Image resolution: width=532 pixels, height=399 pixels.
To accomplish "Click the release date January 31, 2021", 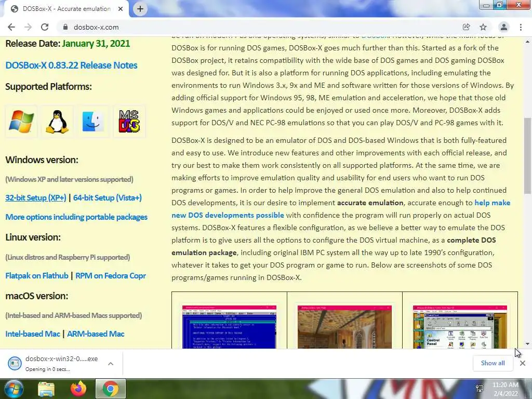I will pos(96,44).
